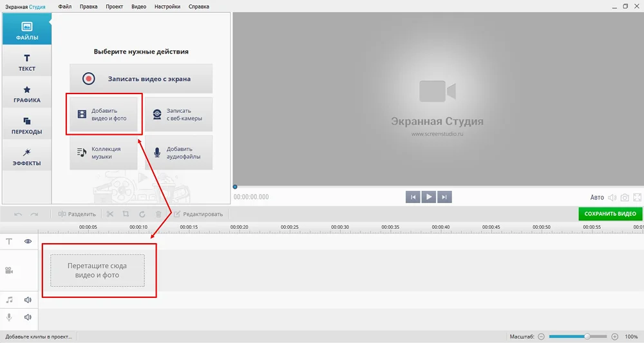
Task: Click the 00:00:10 timeline ruler mark
Action: pyautogui.click(x=138, y=227)
